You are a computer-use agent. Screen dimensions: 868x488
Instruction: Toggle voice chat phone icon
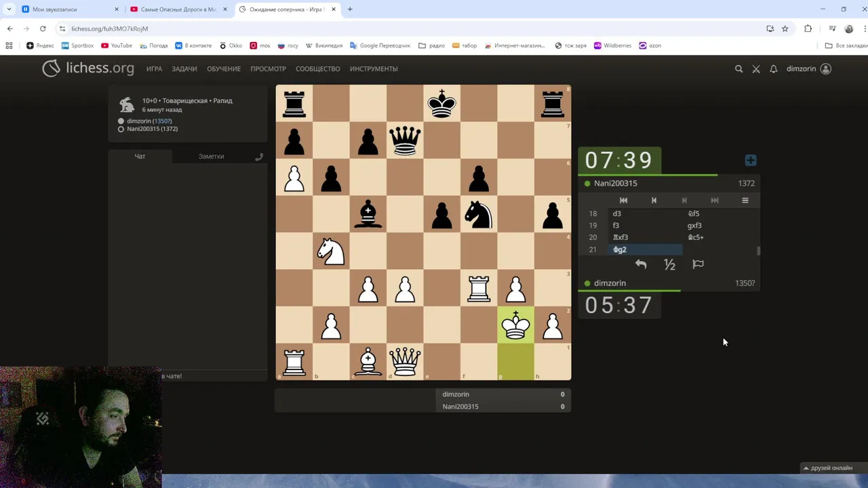click(258, 157)
